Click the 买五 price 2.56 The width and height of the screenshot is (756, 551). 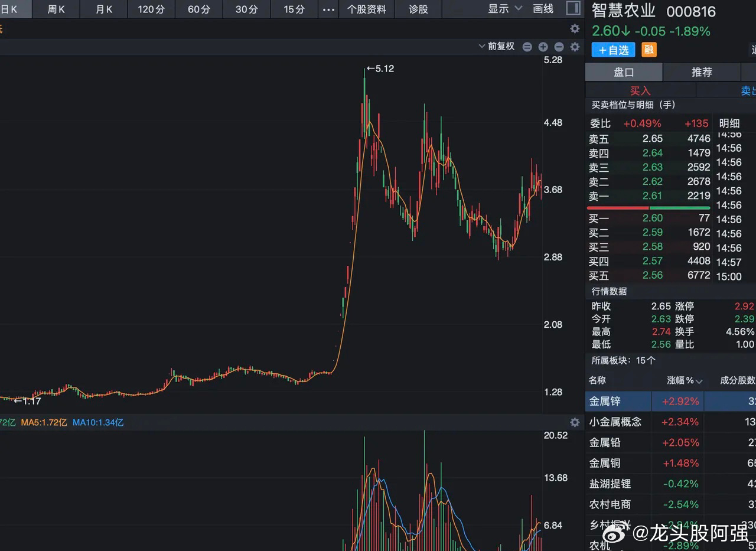point(653,275)
